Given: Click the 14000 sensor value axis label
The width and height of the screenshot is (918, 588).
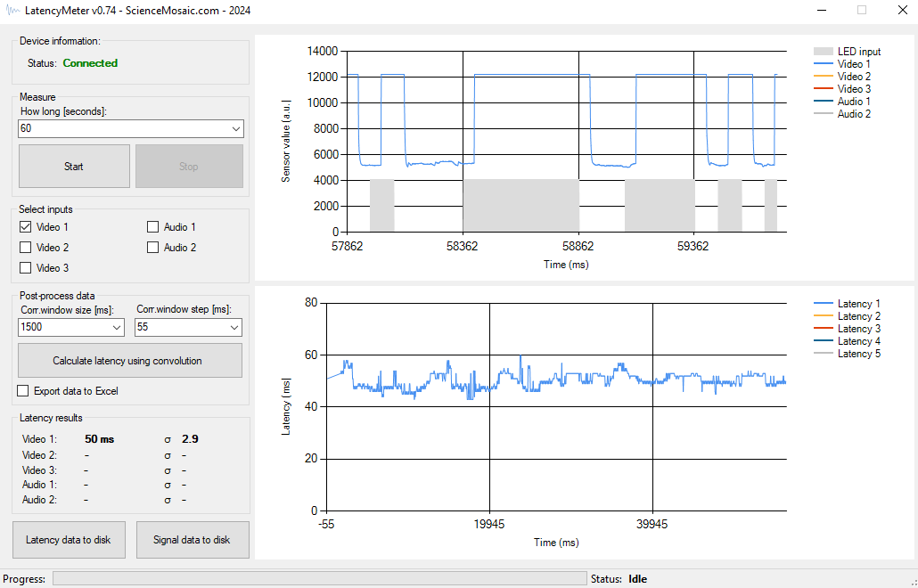Looking at the screenshot, I should click(x=323, y=52).
